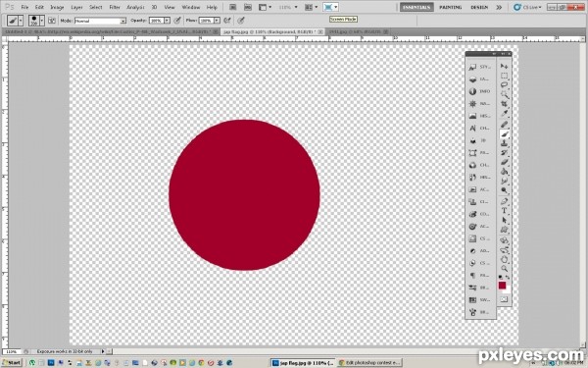This screenshot has height=368, width=588.
Task: Select the Lasso tool
Action: 504,84
